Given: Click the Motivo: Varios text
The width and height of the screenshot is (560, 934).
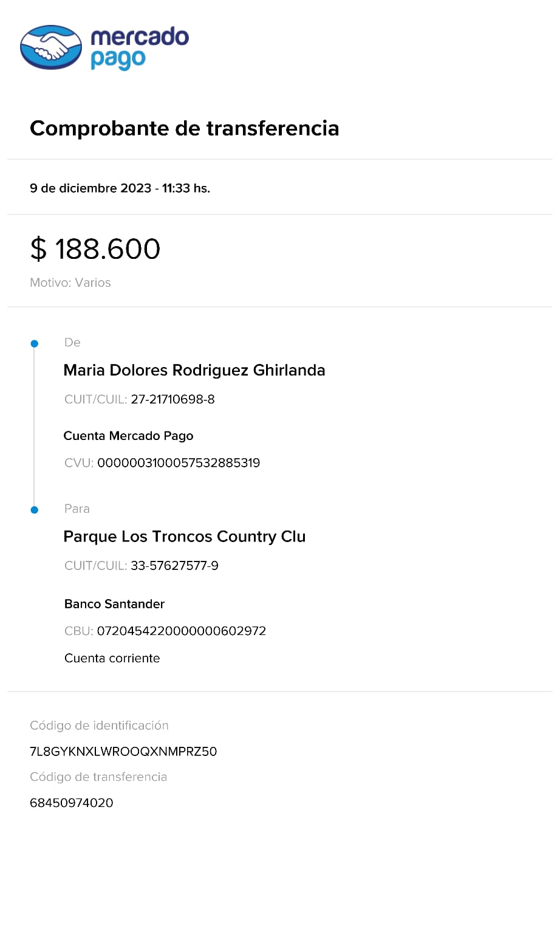Looking at the screenshot, I should [x=70, y=283].
